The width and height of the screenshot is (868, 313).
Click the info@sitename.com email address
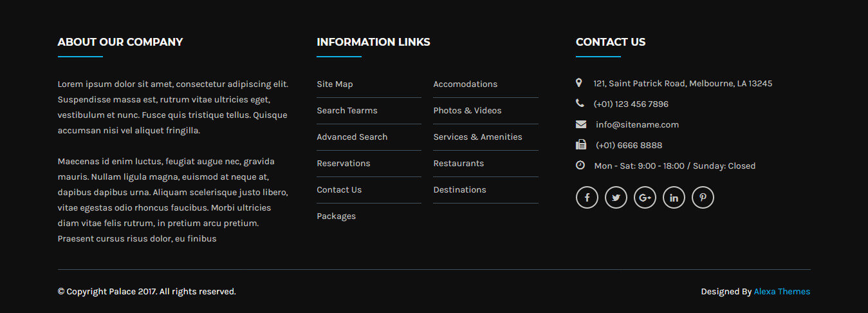coord(637,125)
